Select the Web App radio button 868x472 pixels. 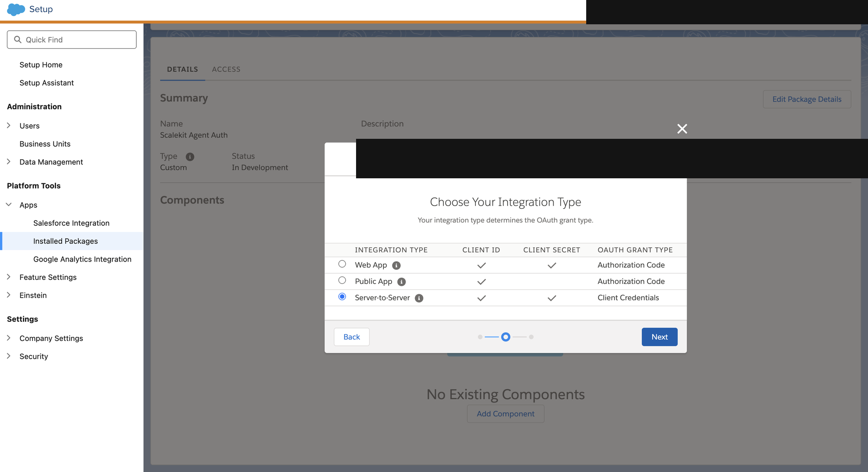point(342,264)
